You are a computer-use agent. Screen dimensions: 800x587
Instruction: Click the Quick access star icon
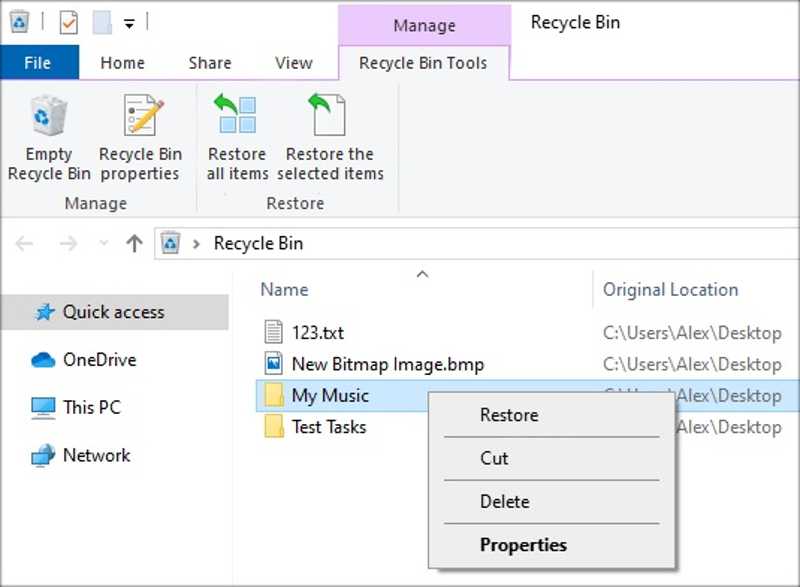click(x=44, y=312)
